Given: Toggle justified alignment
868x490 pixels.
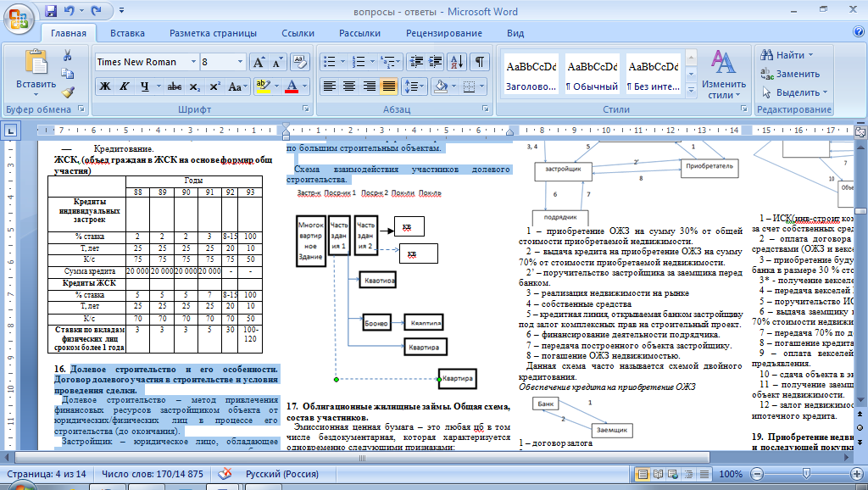Looking at the screenshot, I should 389,86.
